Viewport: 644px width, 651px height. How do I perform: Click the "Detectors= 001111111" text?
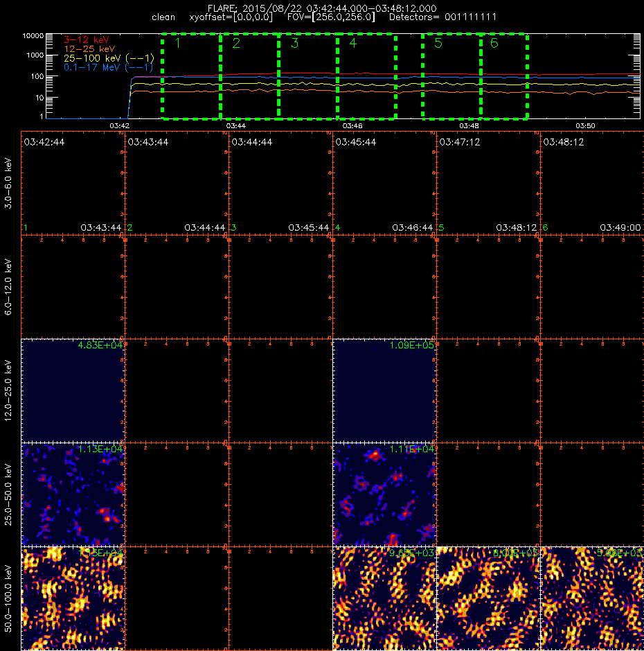(442, 17)
